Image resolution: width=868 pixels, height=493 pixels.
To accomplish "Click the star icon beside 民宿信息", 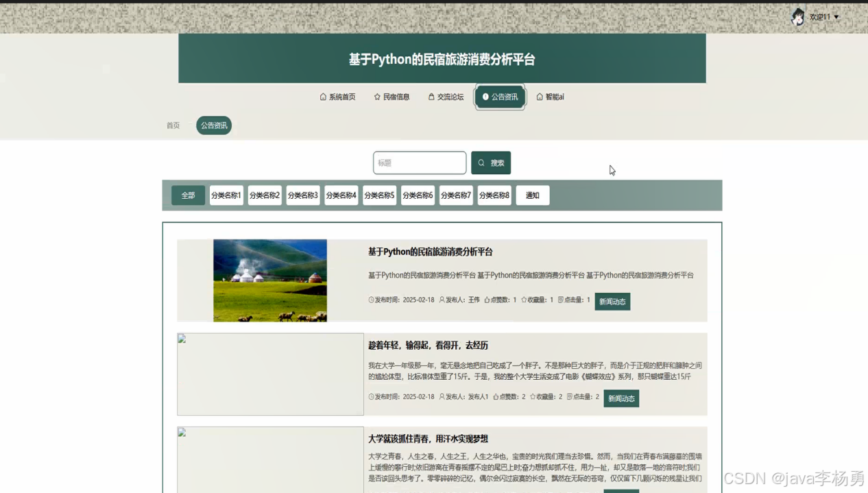I will point(377,97).
